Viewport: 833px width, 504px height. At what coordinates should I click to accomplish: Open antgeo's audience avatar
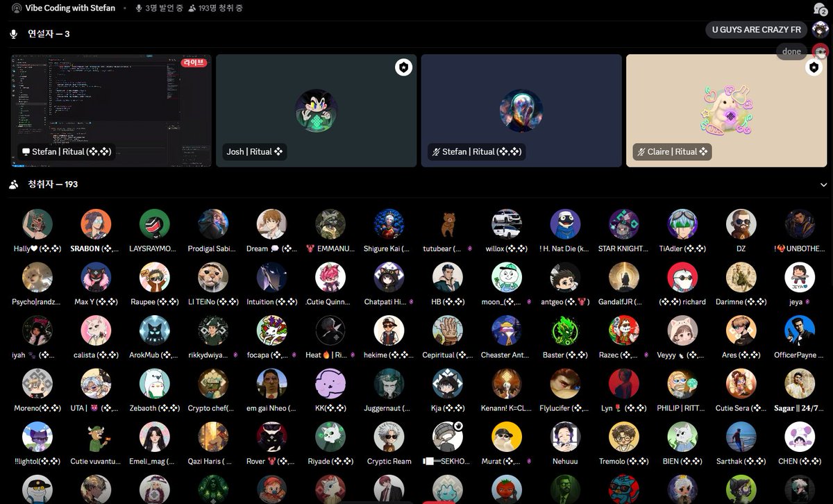click(565, 278)
